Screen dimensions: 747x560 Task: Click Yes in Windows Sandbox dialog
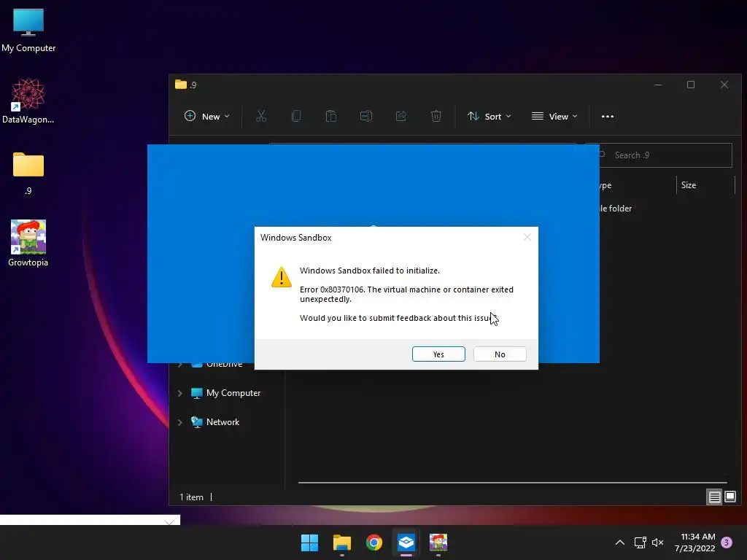[x=438, y=354]
